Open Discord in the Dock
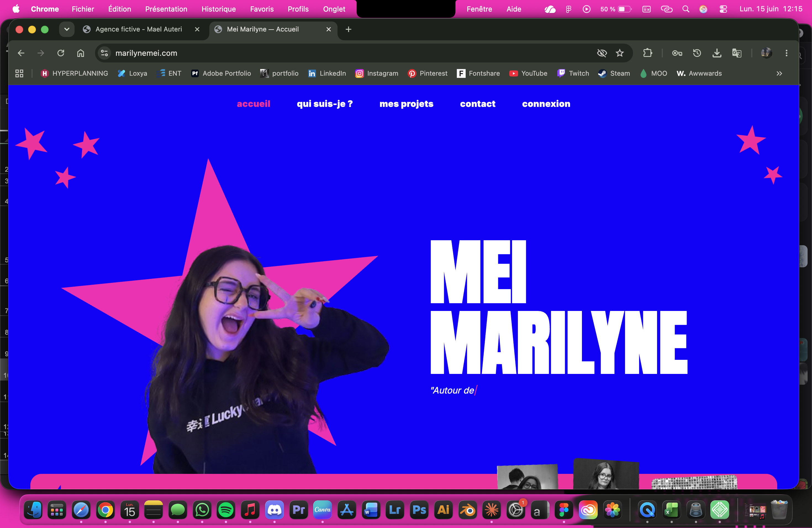This screenshot has width=812, height=528. tap(274, 510)
